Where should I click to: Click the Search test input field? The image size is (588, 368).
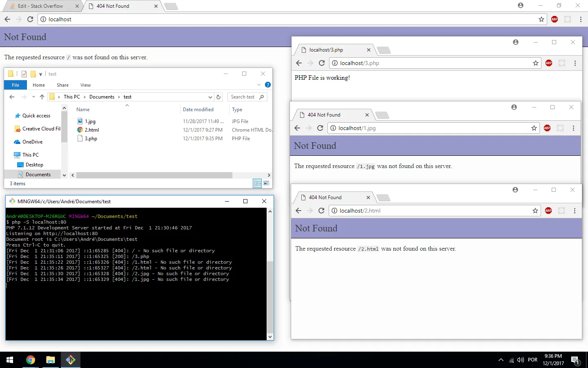(247, 97)
